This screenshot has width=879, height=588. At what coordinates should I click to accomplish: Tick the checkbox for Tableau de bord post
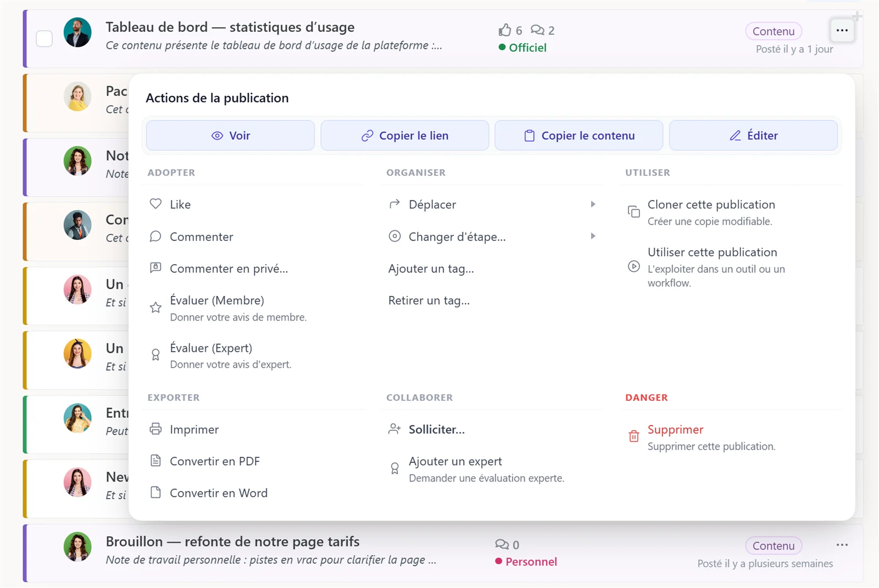[x=44, y=38]
